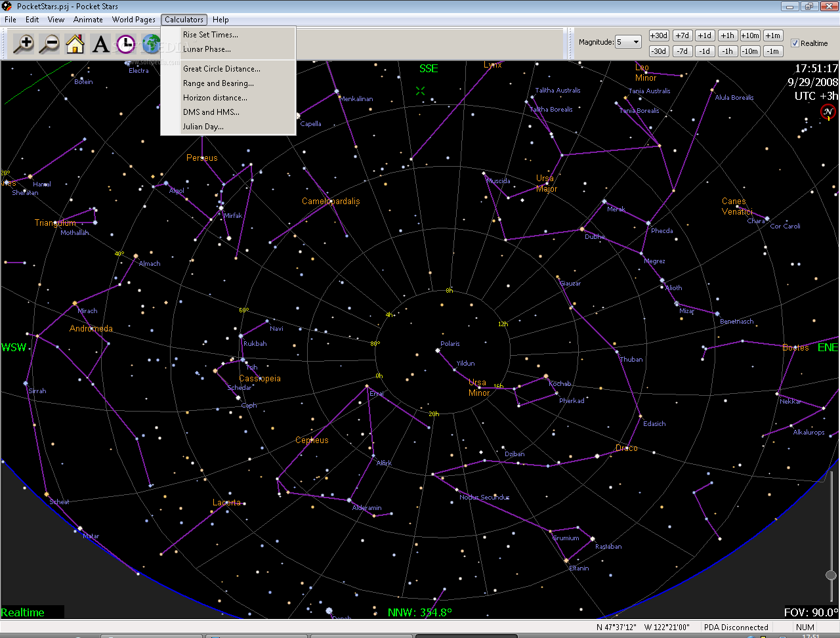Screen dimensions: 840x638
Task: Click the +7d time button
Action: (x=682, y=35)
